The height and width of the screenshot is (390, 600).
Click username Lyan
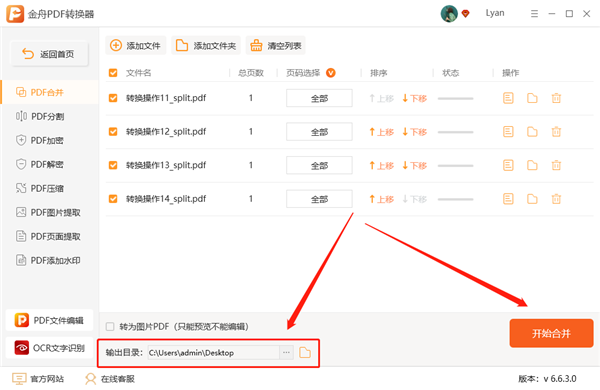[x=495, y=13]
